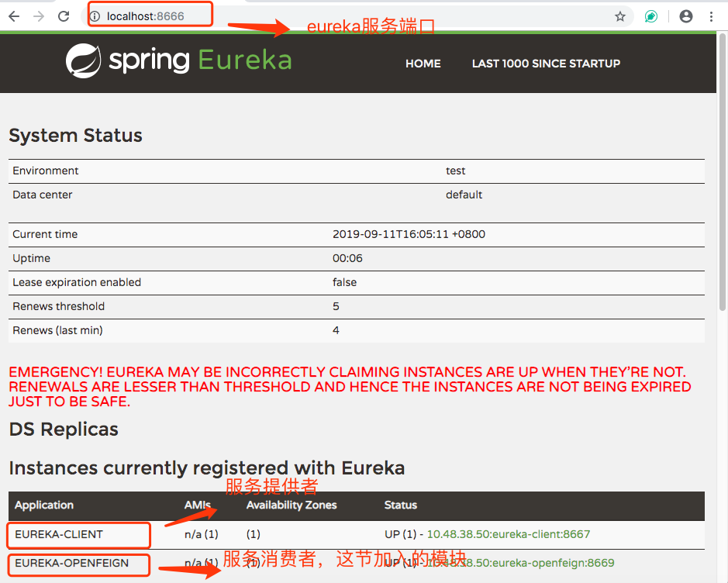
Task: Click the address bar showing localhost:8666
Action: 147,14
